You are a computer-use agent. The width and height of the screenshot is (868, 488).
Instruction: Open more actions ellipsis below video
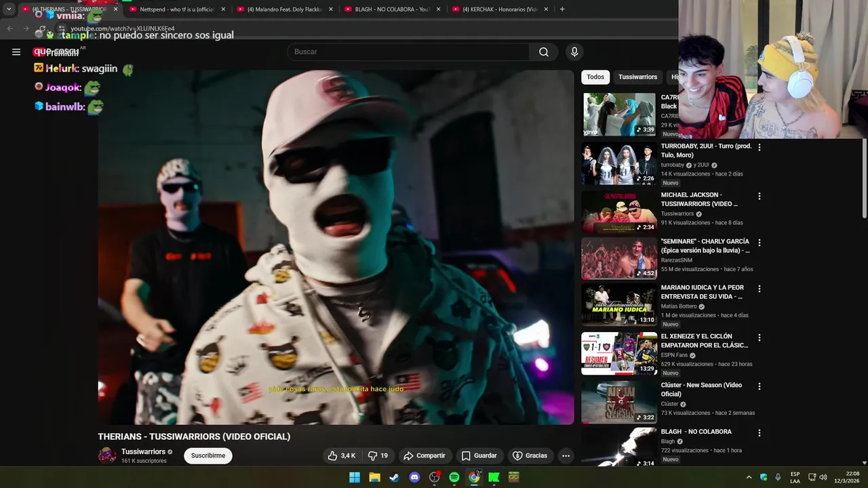566,455
